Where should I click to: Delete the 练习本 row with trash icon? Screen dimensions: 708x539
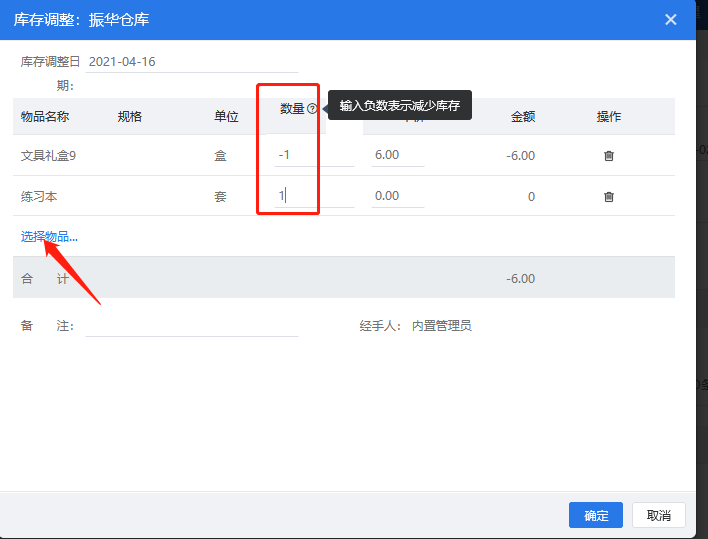click(609, 197)
